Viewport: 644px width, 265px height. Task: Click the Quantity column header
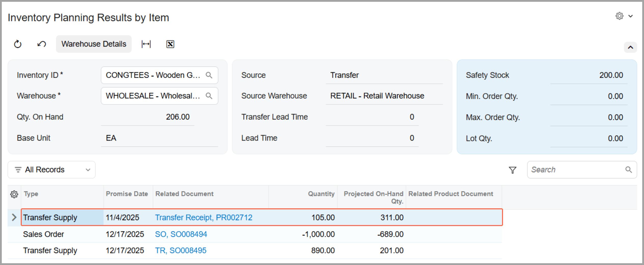click(x=321, y=194)
